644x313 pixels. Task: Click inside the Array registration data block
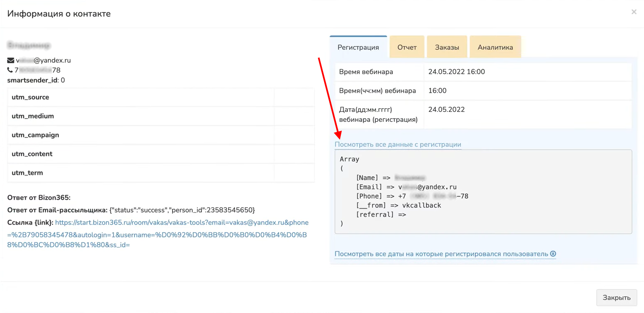click(483, 192)
